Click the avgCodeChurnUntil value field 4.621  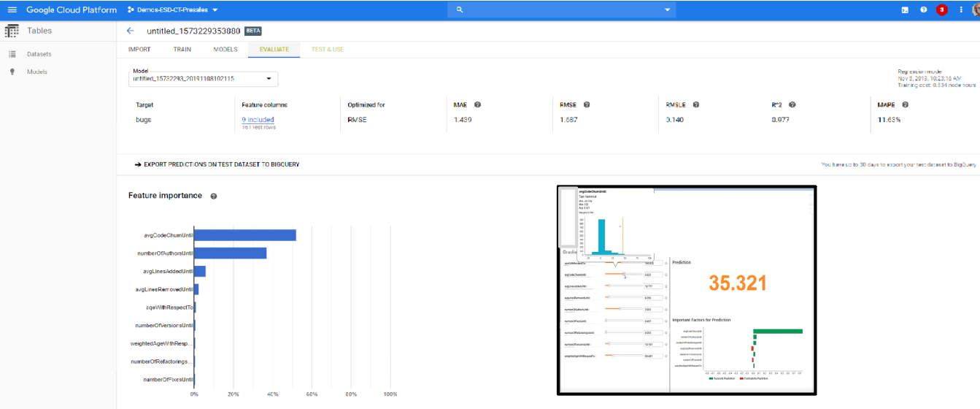pyautogui.click(x=653, y=275)
